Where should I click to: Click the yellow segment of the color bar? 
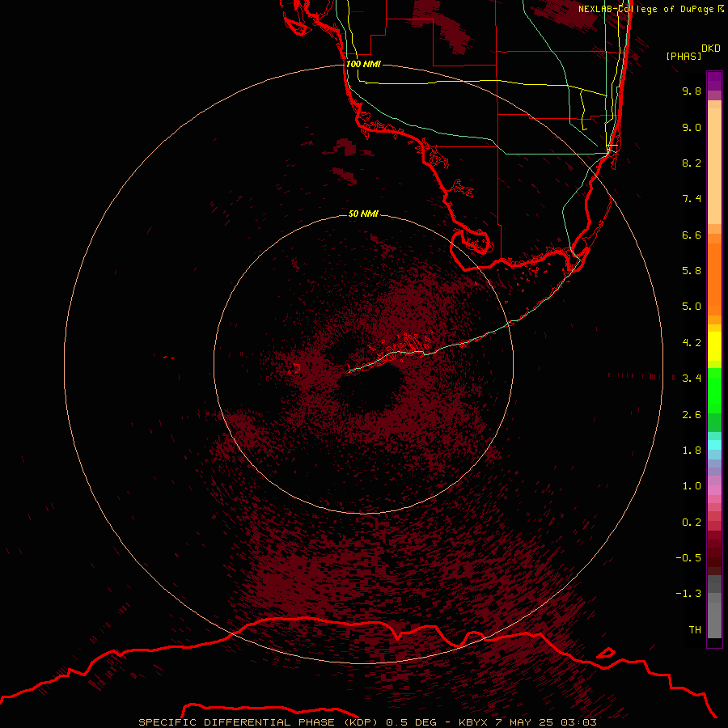pos(714,346)
